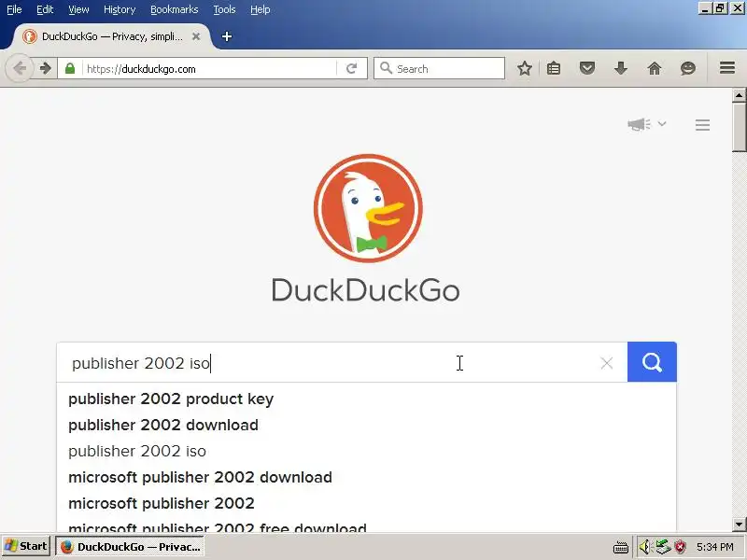The width and height of the screenshot is (747, 560).
Task: Click the scrollbar down arrow
Action: pos(739,525)
